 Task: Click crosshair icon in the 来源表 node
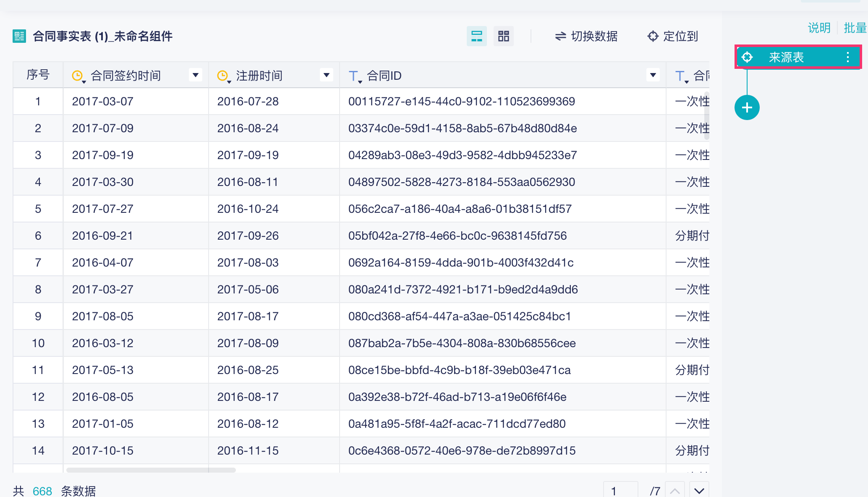[747, 57]
